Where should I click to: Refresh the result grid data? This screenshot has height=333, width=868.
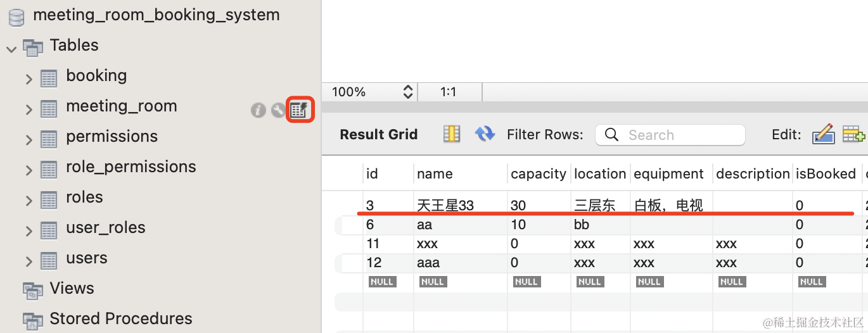tap(485, 134)
